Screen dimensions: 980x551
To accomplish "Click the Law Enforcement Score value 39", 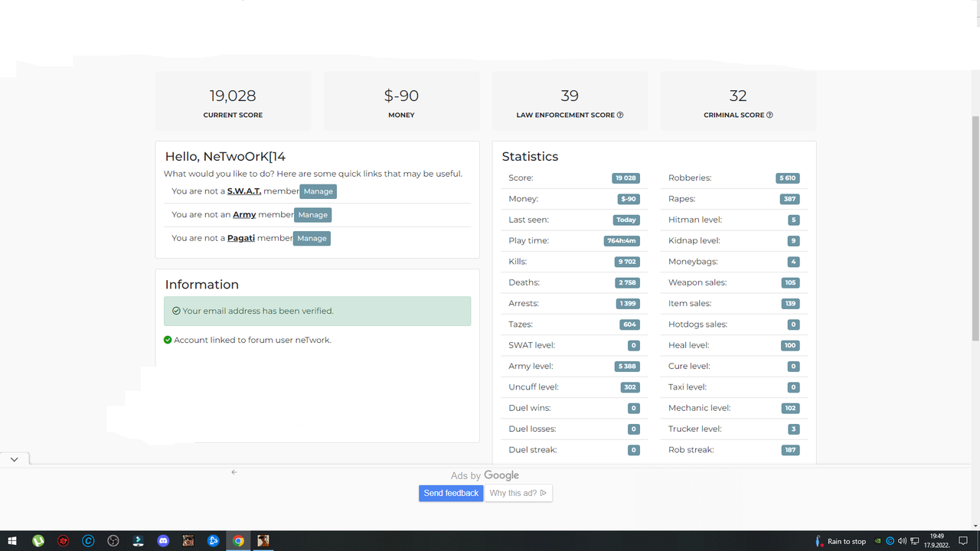I will pyautogui.click(x=570, y=96).
